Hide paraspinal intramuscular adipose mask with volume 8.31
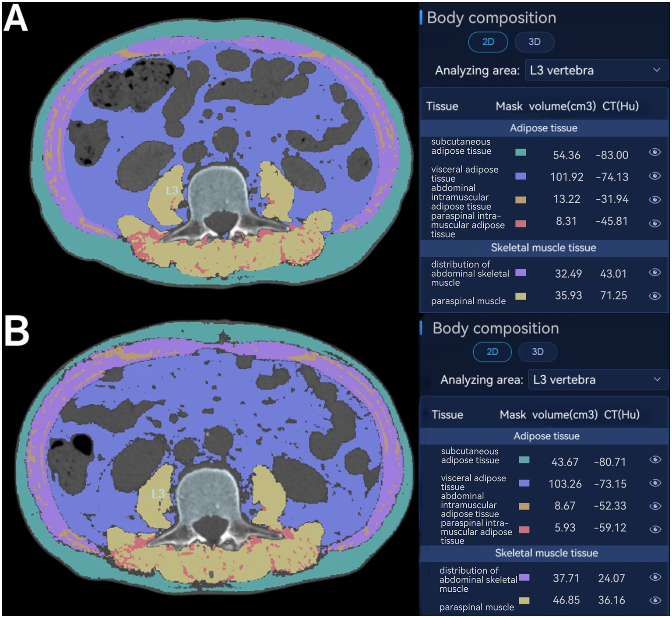The image size is (672, 618). (x=654, y=223)
